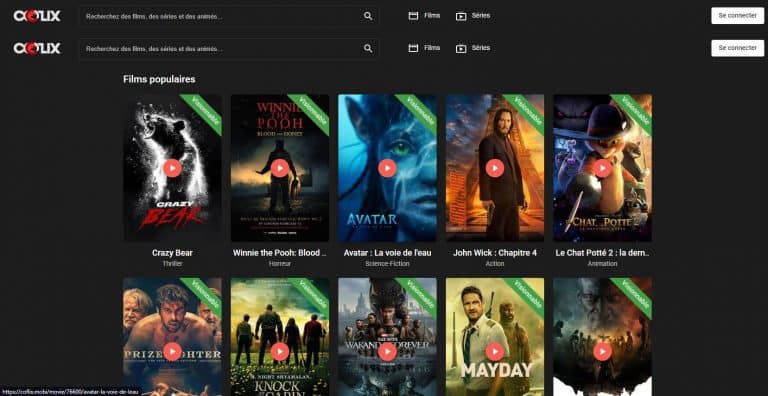Play Le Chat Potté 2 with its play button
Screen dimensions: 768x396
602,168
